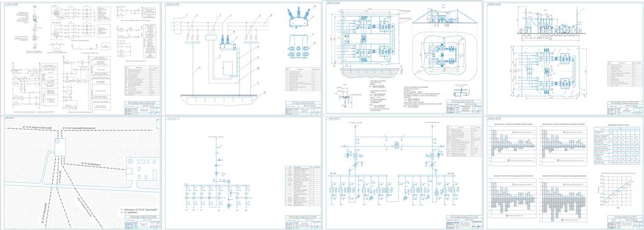
Task: Click the top-left bar chart on the charts sheet
Action: coord(513,146)
